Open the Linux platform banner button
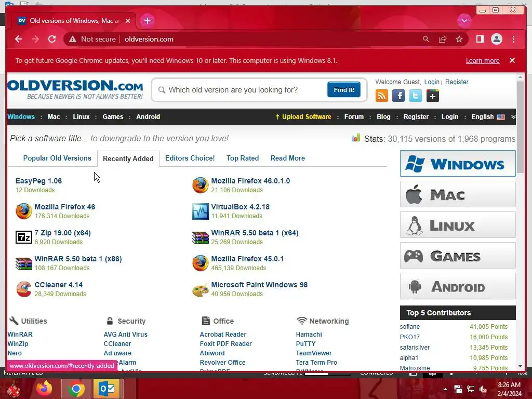 [x=458, y=224]
